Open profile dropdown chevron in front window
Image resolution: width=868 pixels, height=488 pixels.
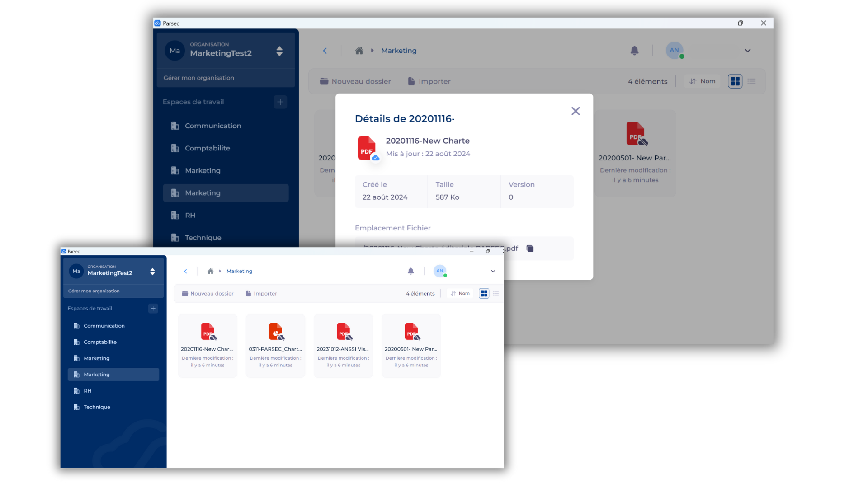pos(493,271)
